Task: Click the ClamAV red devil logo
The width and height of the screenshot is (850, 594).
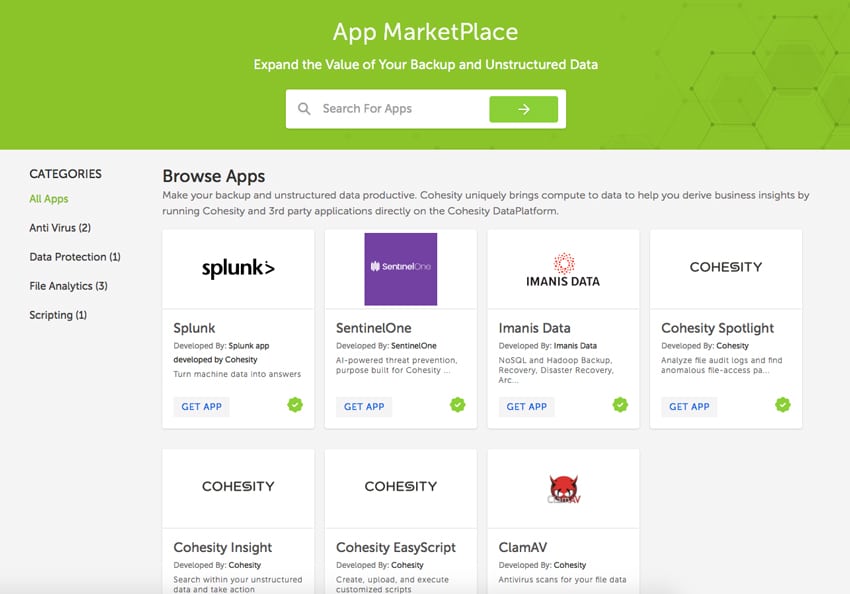Action: pyautogui.click(x=563, y=489)
